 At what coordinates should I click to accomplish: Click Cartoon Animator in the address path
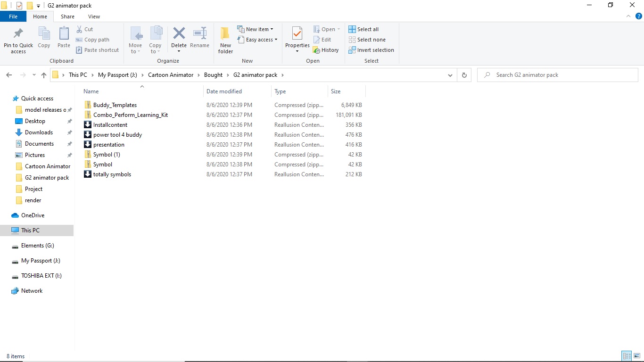coord(171,75)
